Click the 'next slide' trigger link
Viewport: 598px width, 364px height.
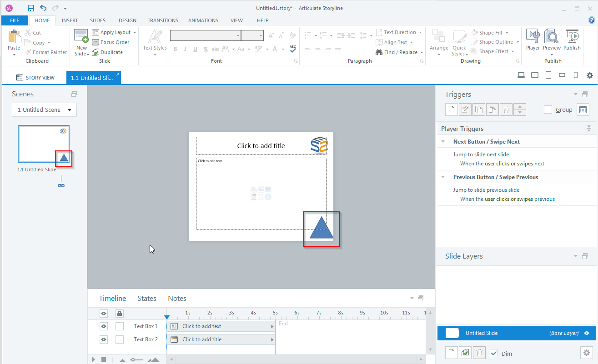(498, 155)
